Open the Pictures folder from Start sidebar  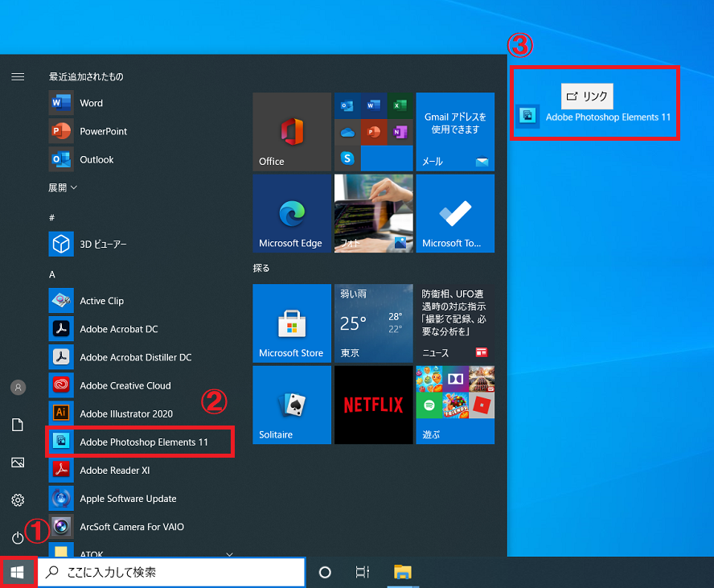18,463
